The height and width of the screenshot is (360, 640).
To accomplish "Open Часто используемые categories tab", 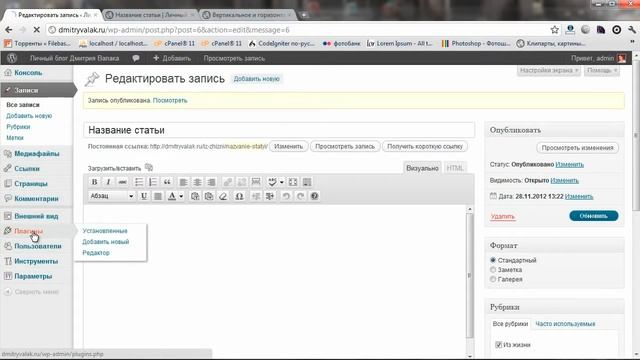I will click(565, 324).
